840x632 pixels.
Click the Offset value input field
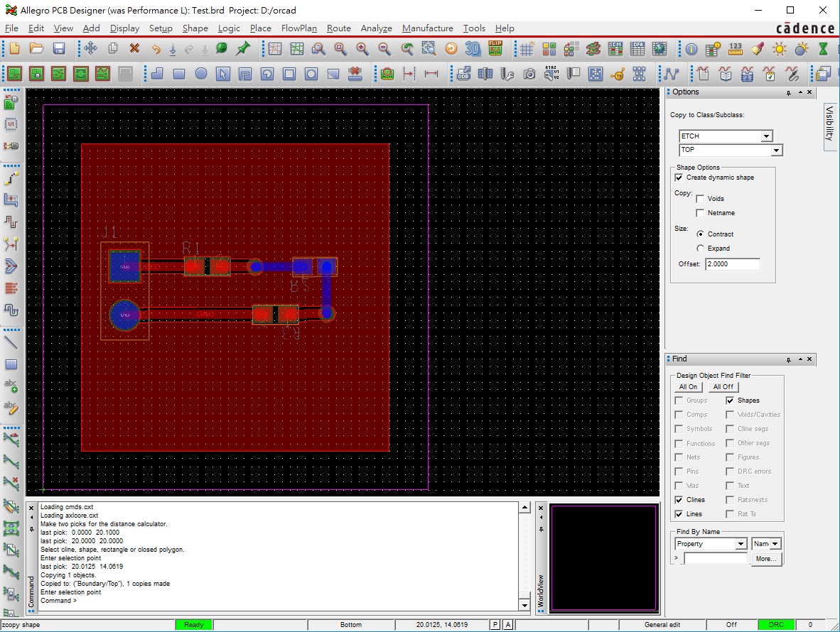point(732,264)
